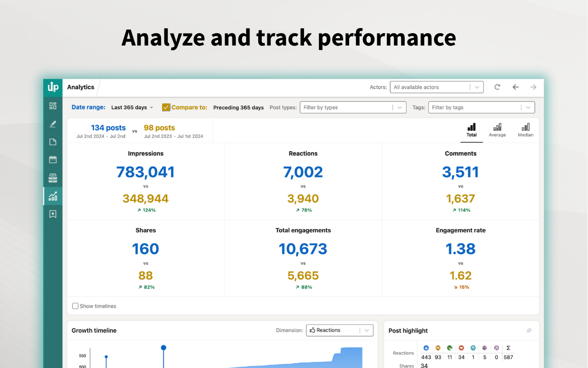This screenshot has height=368, width=588.
Task: Click the tallest timeline marker dot on chart
Action: pyautogui.click(x=164, y=348)
